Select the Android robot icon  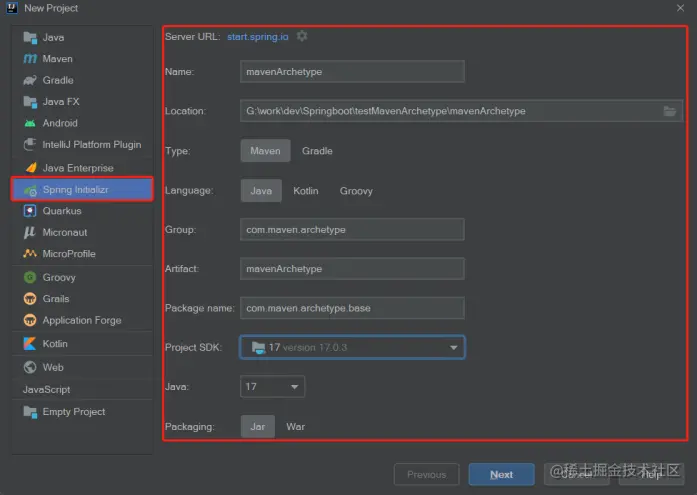pos(30,123)
